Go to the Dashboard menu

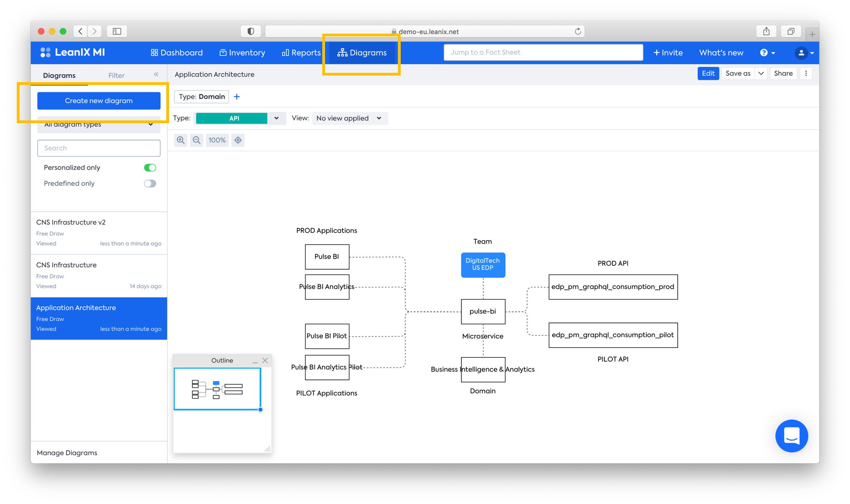point(177,53)
